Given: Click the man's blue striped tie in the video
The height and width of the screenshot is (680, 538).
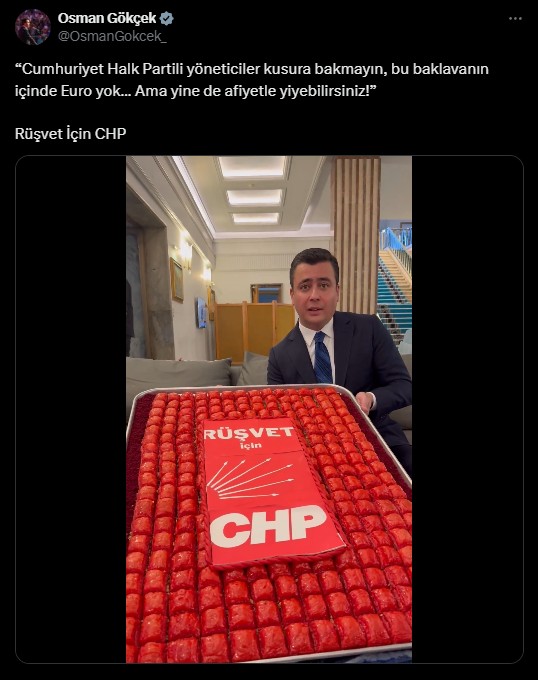Looking at the screenshot, I should point(322,358).
